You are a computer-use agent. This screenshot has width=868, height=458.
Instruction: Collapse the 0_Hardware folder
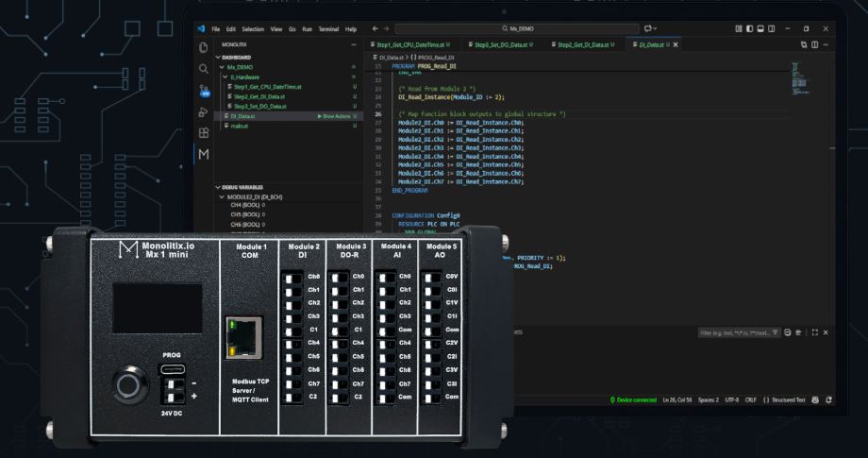point(225,77)
